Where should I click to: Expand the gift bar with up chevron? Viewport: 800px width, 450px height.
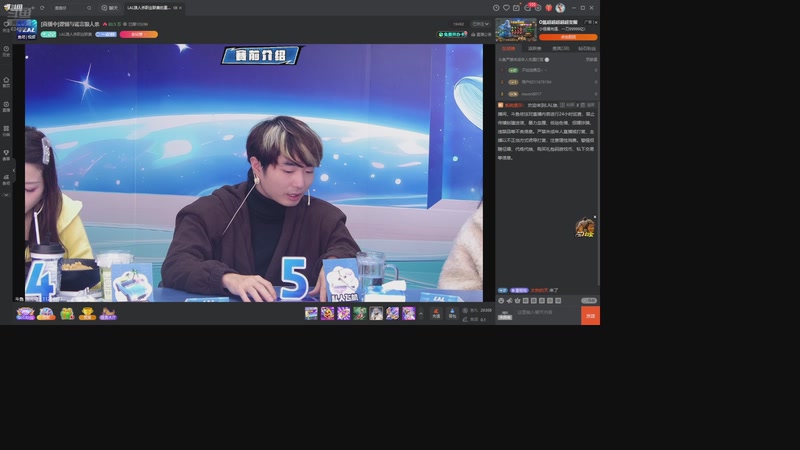click(421, 313)
